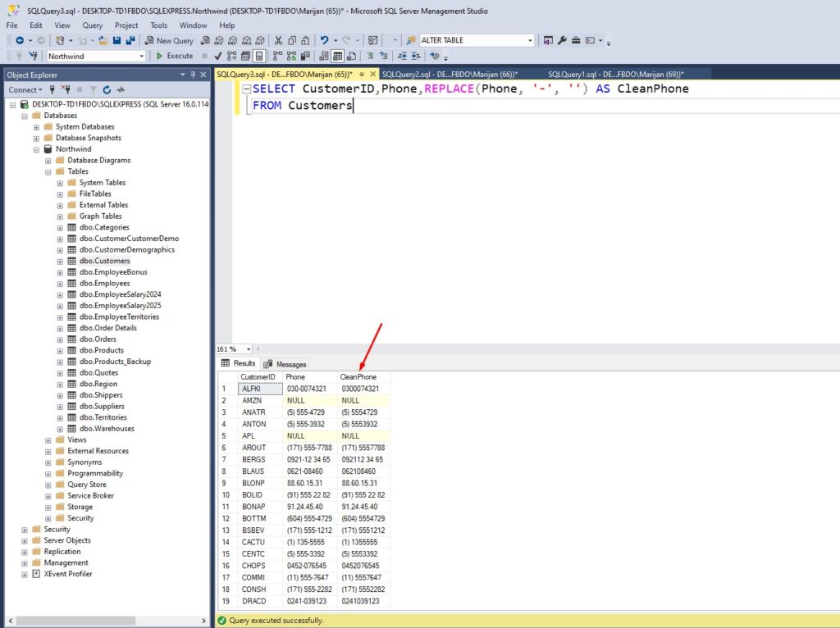
Task: Click the Properties wrench icon
Action: click(562, 40)
